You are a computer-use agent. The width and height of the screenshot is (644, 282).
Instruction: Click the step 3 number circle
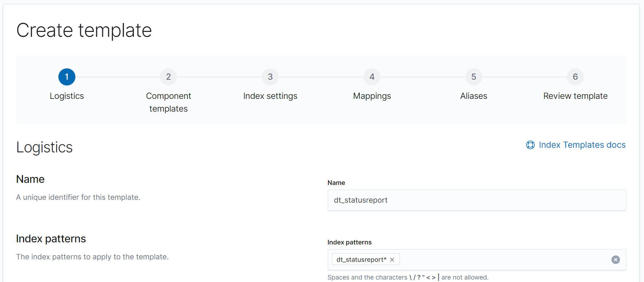pyautogui.click(x=270, y=77)
